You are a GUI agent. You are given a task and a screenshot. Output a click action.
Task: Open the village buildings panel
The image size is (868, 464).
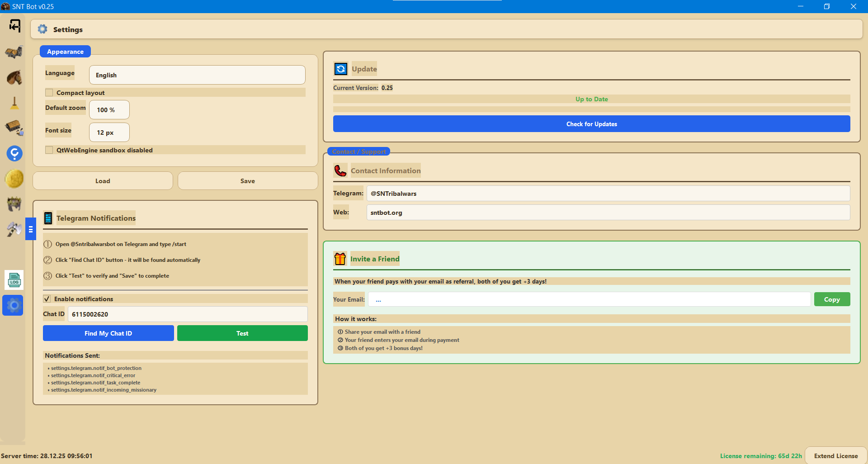[14, 52]
